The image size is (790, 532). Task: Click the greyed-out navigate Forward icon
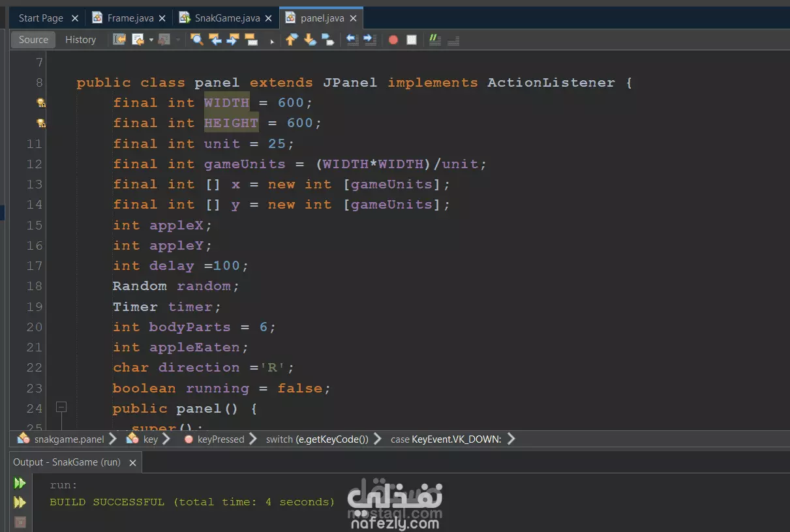point(164,40)
